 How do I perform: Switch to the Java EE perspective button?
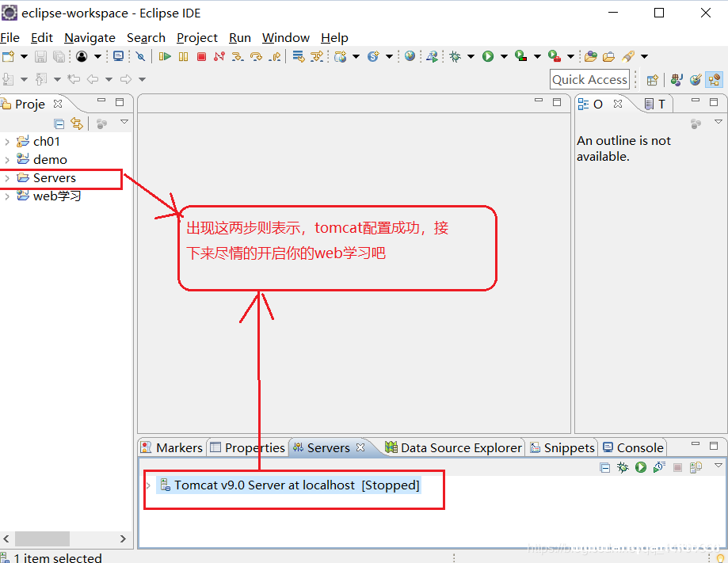(715, 79)
